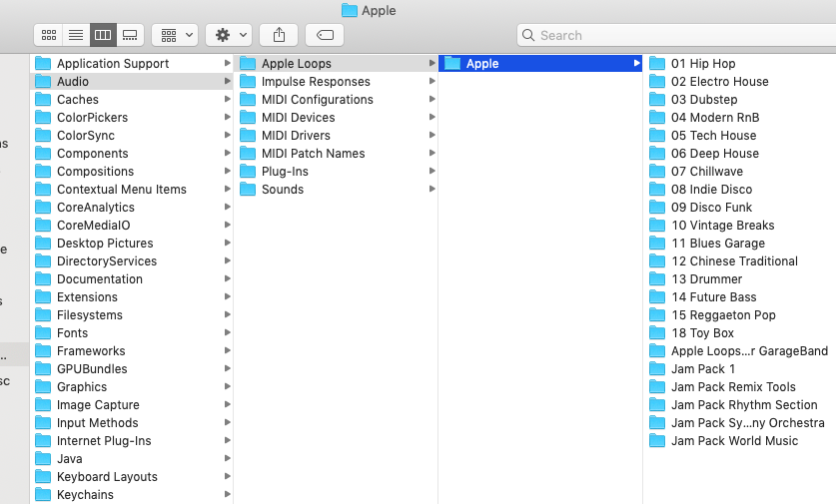Expand the Application Support folder arrow

click(228, 63)
